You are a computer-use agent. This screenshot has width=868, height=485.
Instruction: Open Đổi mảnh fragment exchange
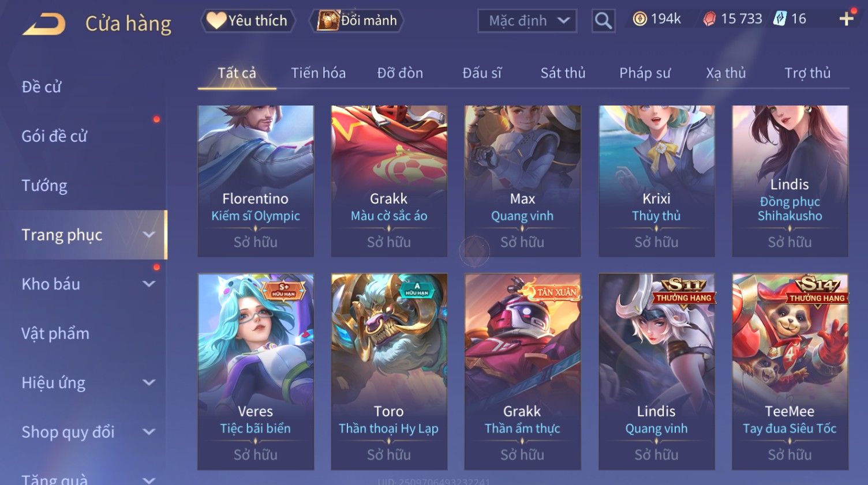357,21
